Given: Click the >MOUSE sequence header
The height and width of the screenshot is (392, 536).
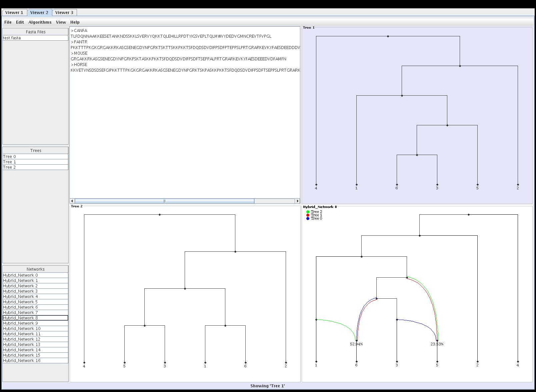Looking at the screenshot, I should tap(79, 53).
